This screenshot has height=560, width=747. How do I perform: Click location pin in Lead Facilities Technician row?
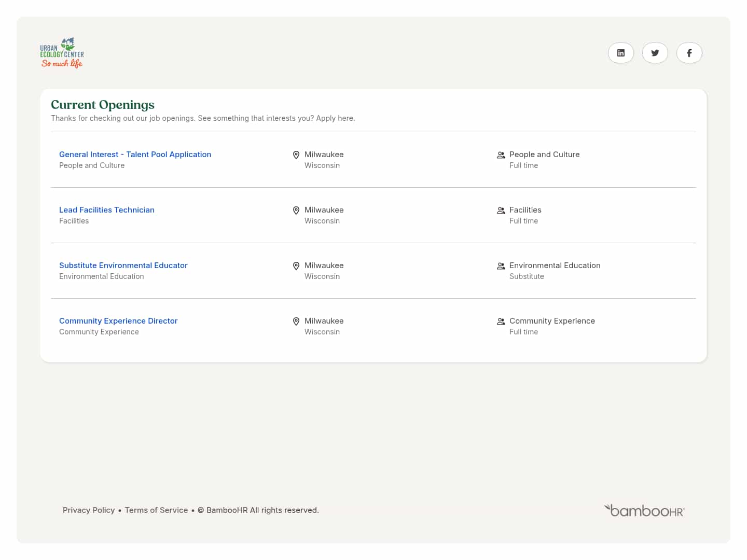coord(296,211)
